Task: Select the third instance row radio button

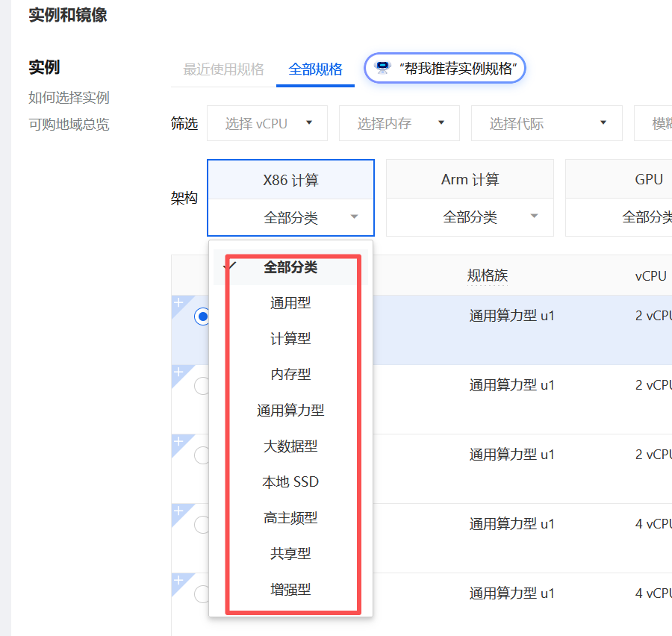Action: pyautogui.click(x=202, y=455)
